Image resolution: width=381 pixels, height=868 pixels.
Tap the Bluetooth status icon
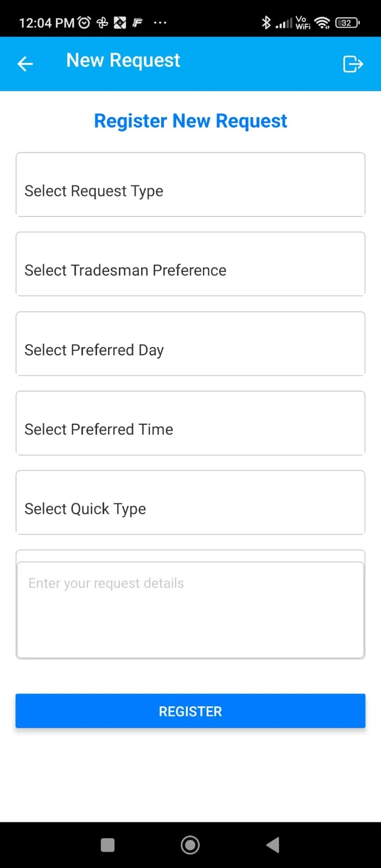[x=266, y=22]
